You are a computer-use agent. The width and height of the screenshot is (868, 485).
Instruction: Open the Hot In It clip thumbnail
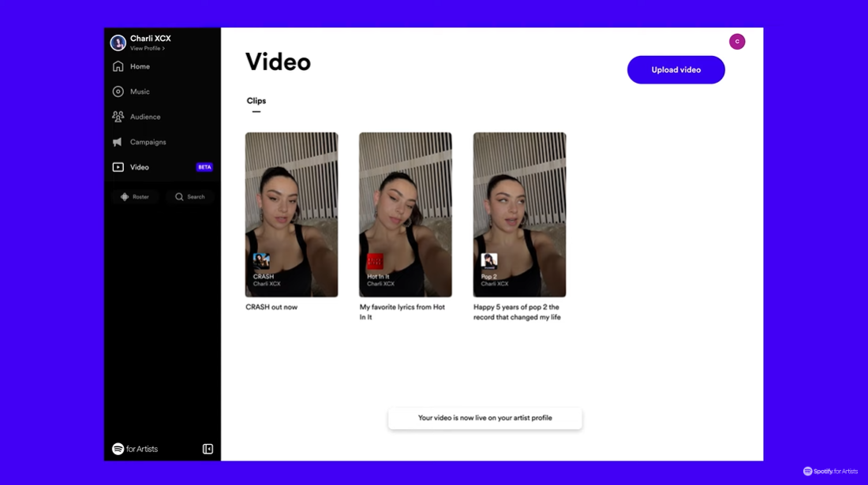(406, 215)
